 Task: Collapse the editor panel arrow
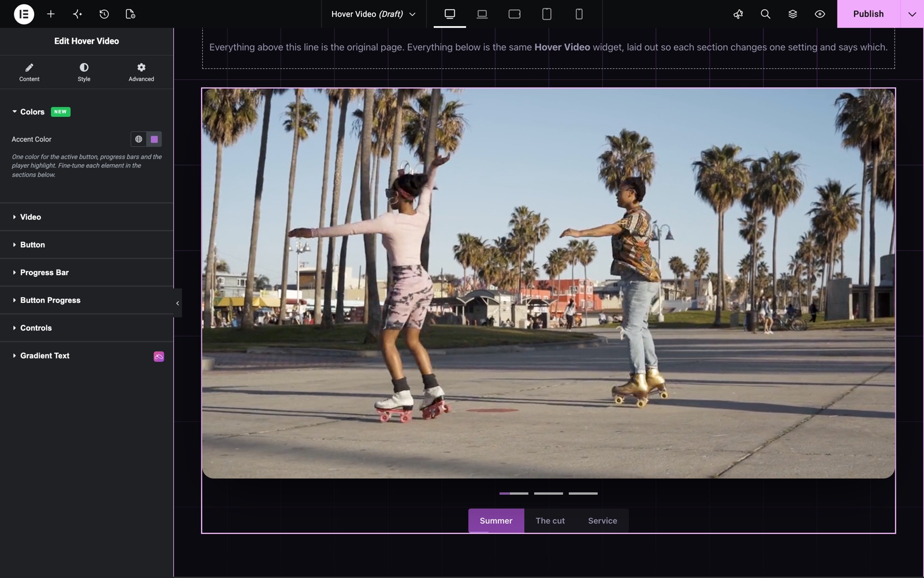[x=177, y=303]
